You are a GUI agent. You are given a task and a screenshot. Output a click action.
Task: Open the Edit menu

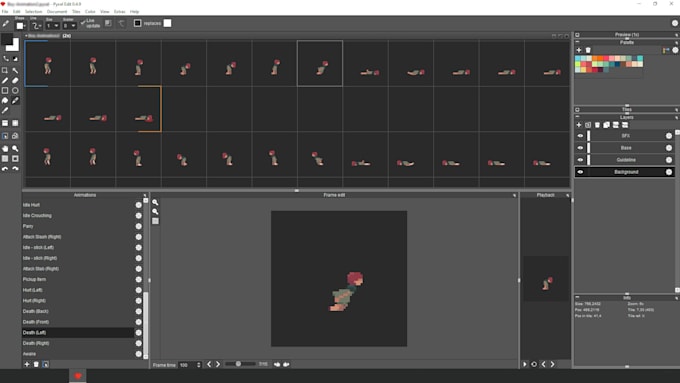coord(16,12)
